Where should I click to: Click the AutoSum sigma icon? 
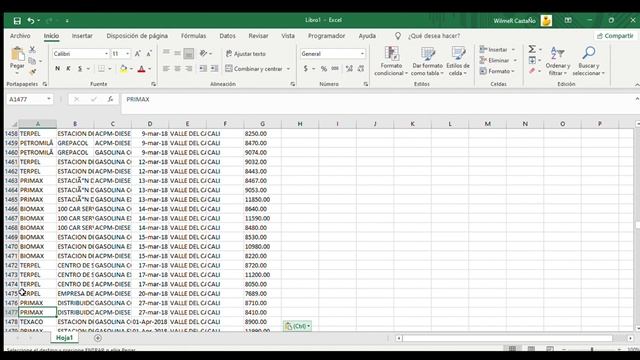532,49
